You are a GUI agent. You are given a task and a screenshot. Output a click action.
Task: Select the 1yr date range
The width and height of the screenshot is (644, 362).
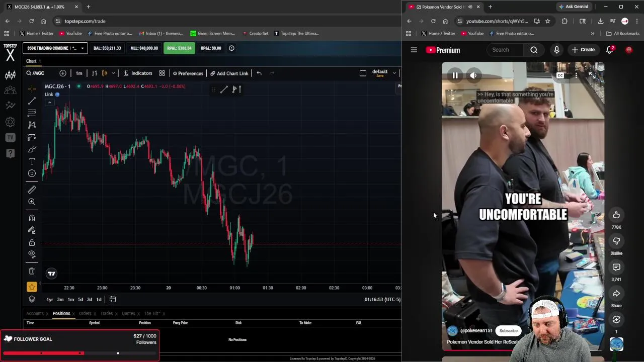pos(50,300)
